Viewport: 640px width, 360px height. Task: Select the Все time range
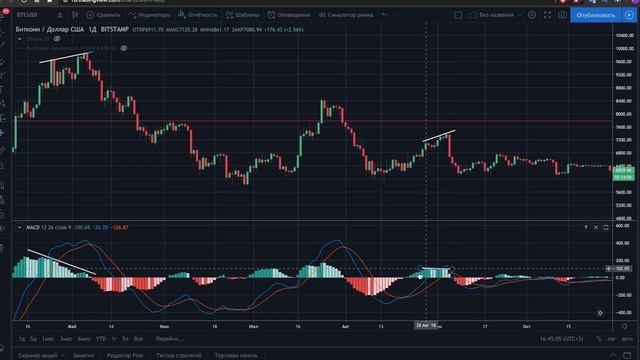(x=138, y=339)
